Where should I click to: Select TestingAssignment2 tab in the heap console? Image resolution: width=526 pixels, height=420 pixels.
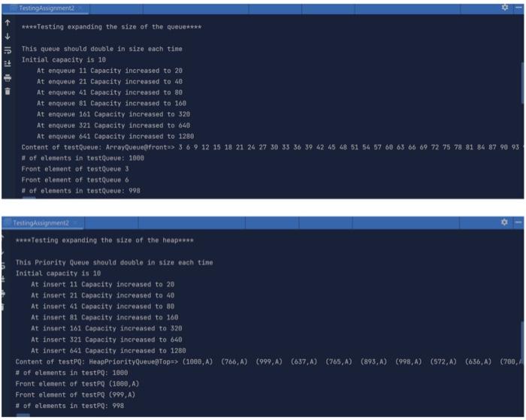click(41, 223)
